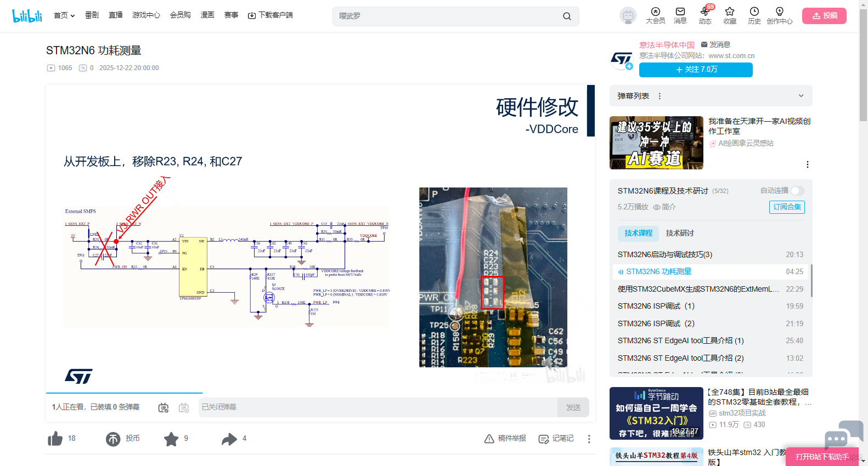
Task: Open the bilibili home logo
Action: 27,16
